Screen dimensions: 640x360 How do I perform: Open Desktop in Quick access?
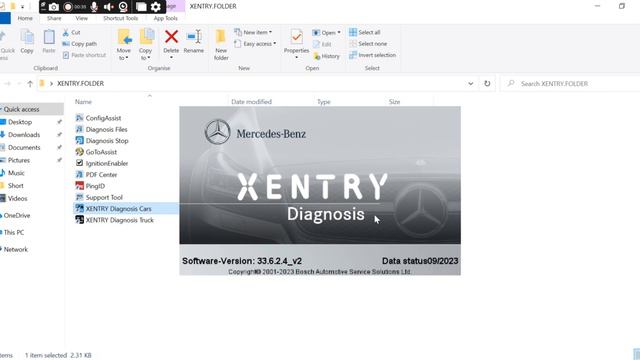coord(20,122)
